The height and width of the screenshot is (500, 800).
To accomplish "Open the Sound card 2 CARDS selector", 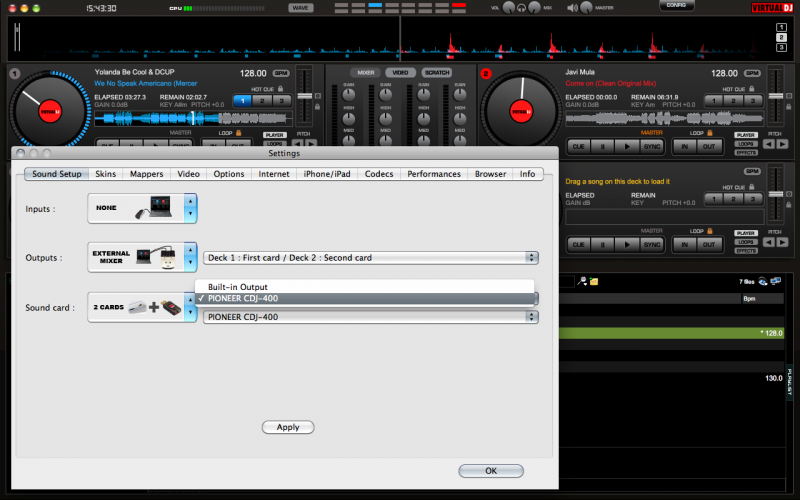I will click(142, 307).
